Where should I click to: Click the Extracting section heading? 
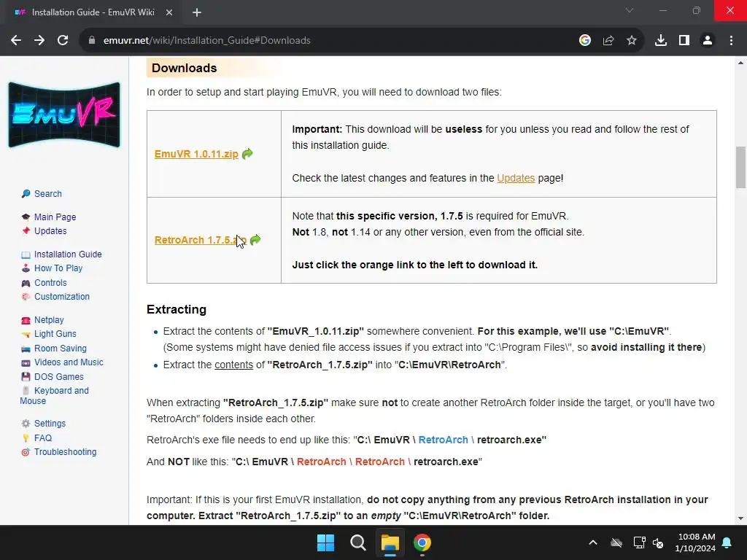click(177, 309)
